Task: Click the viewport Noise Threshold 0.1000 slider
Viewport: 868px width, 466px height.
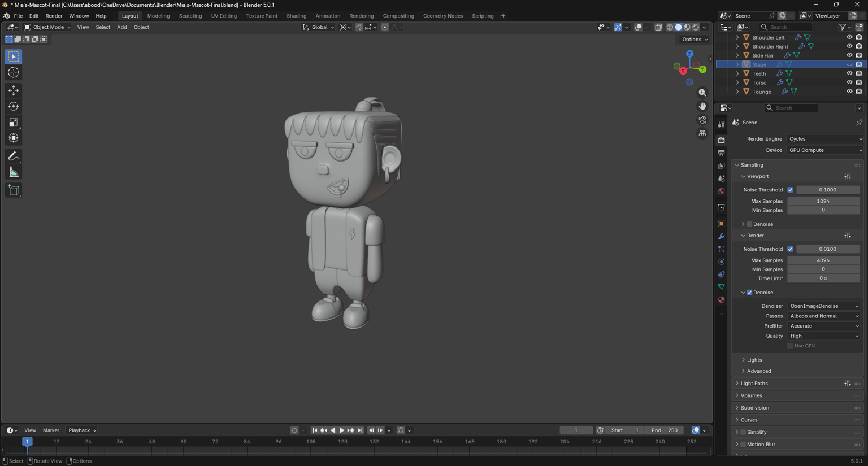Action: [828, 190]
